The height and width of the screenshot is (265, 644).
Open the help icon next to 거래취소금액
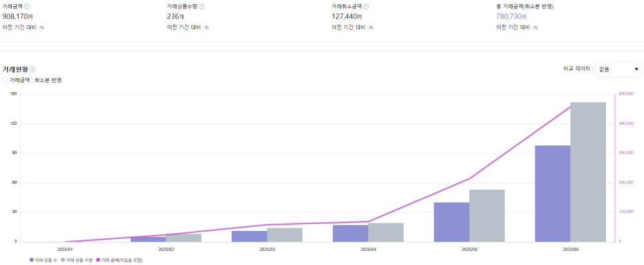366,7
